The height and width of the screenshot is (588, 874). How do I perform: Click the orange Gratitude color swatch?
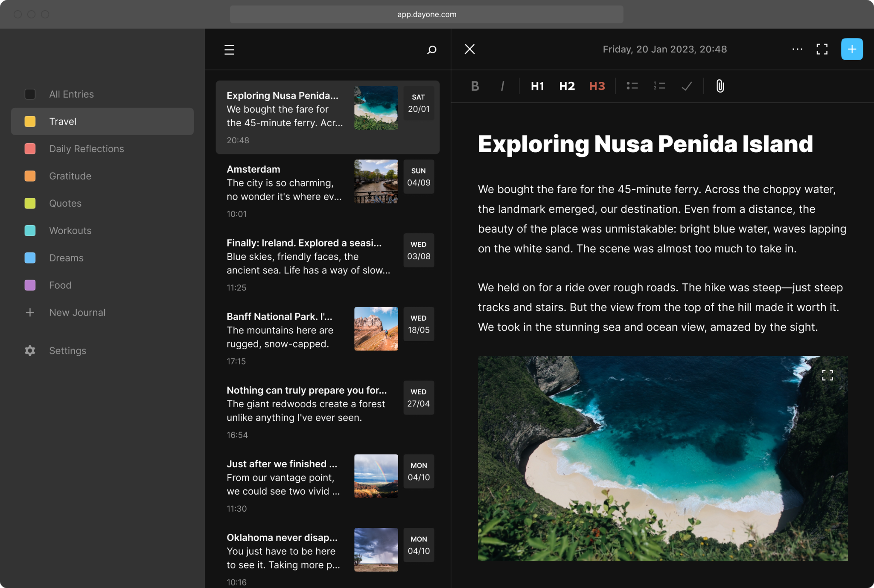pyautogui.click(x=30, y=176)
